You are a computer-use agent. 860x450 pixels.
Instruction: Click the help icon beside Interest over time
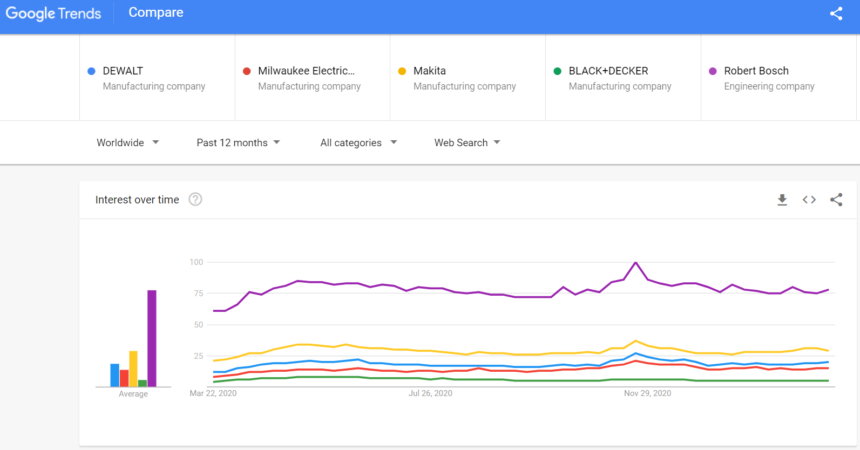[195, 200]
